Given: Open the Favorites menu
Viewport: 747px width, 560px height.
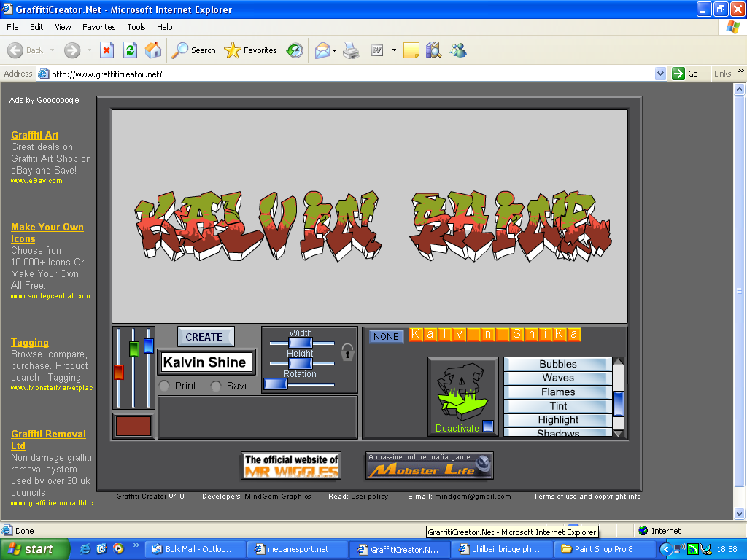Looking at the screenshot, I should tap(99, 27).
